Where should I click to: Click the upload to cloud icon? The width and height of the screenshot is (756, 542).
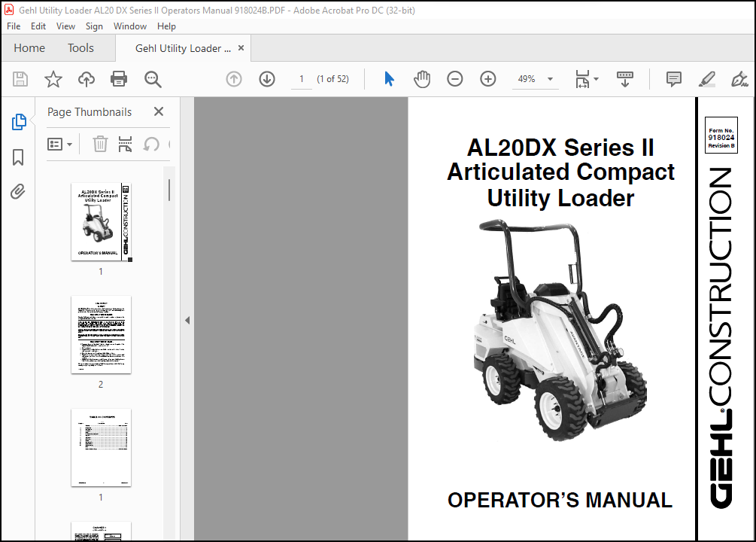click(x=87, y=79)
